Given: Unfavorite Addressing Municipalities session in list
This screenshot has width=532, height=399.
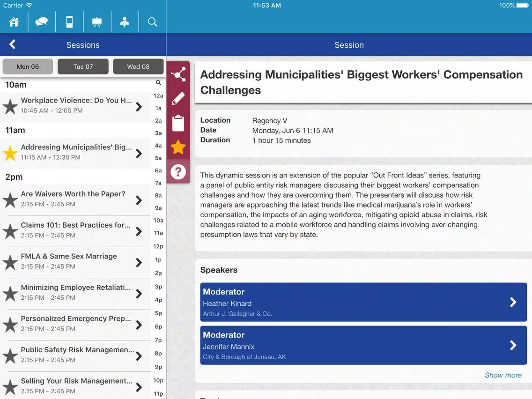Looking at the screenshot, I should click(10, 153).
